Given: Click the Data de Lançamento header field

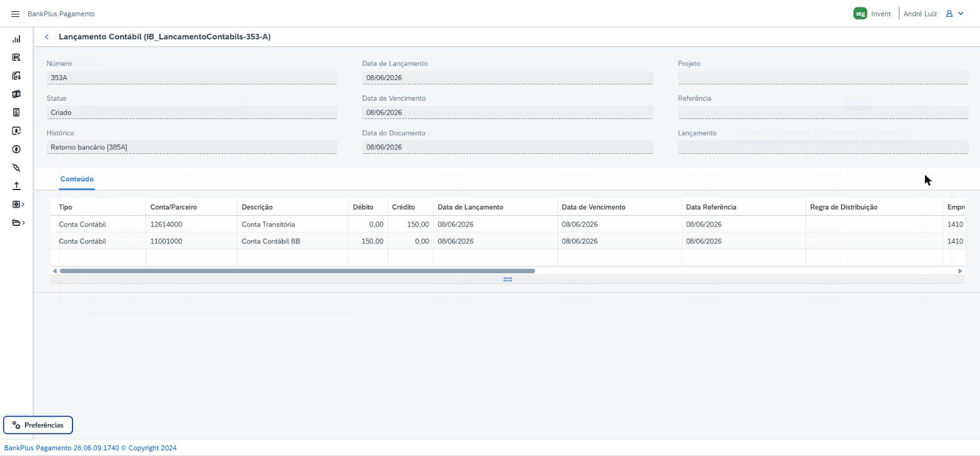Looking at the screenshot, I should coord(507,78).
